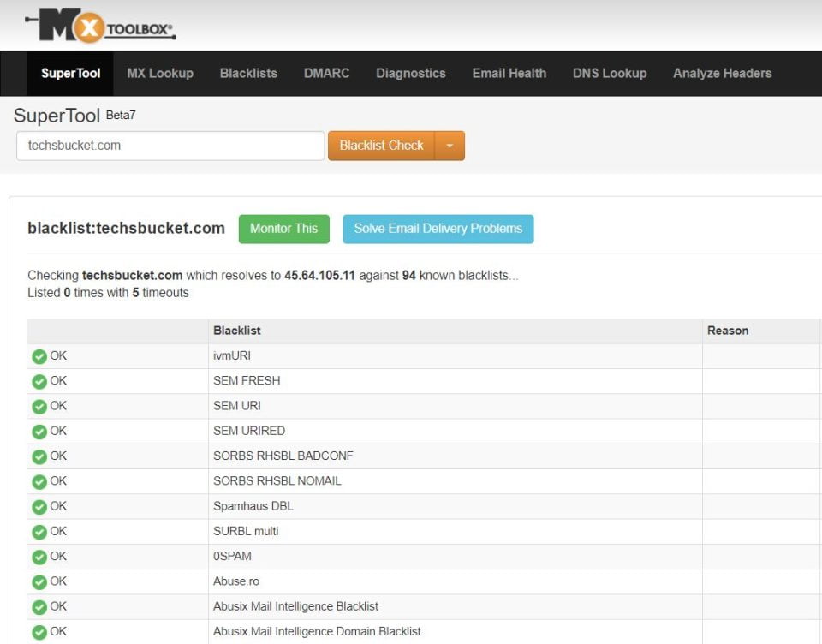Click the domain input field containing techsbucket.com
Image resolution: width=822 pixels, height=644 pixels.
click(170, 146)
